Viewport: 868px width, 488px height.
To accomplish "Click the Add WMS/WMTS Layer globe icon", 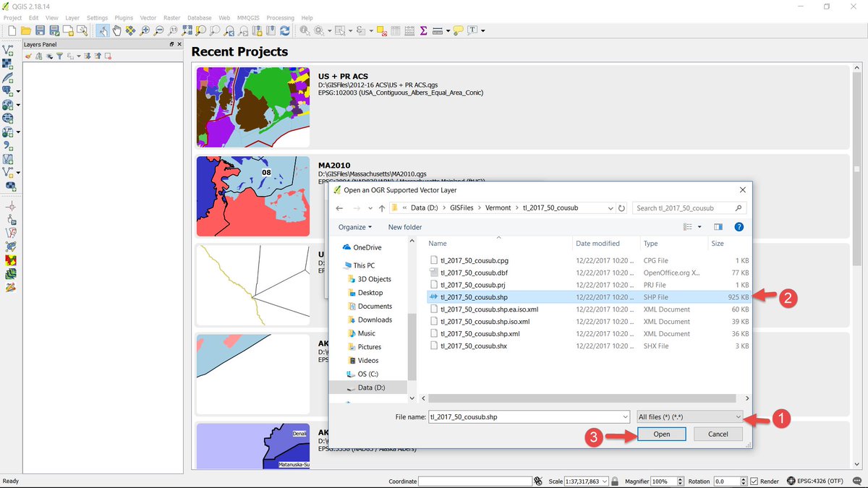I will 8,119.
